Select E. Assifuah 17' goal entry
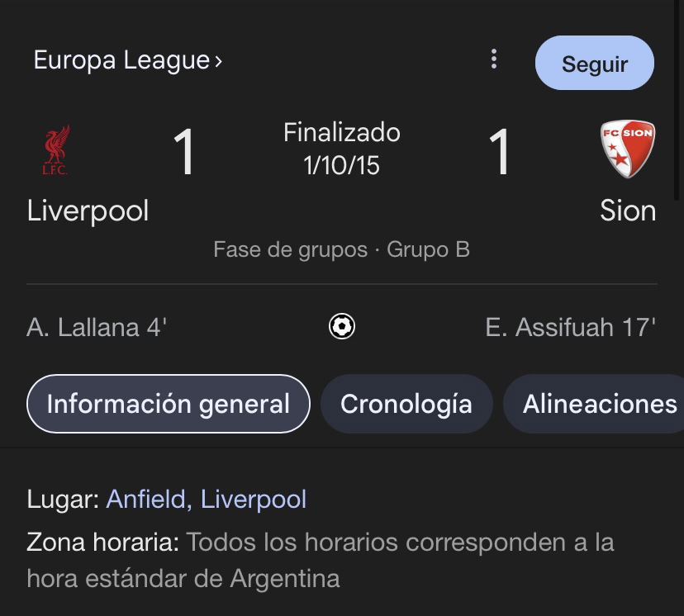684x616 pixels. tap(571, 327)
